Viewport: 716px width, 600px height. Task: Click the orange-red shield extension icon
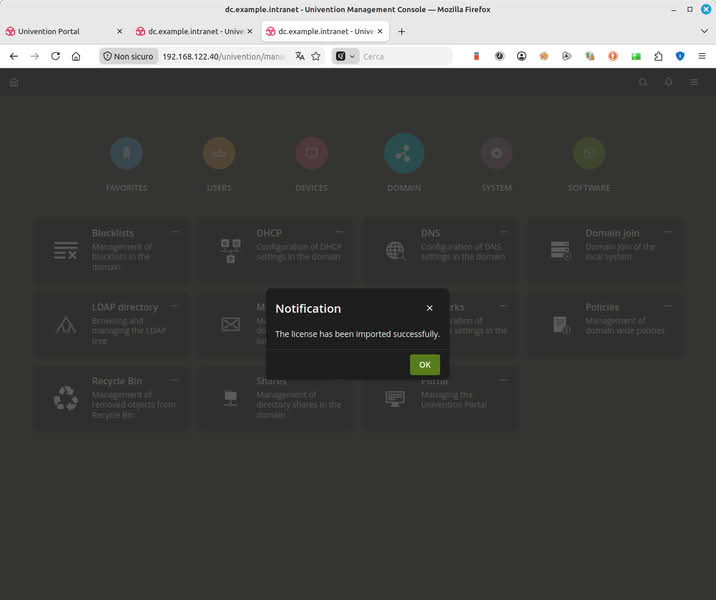(613, 56)
